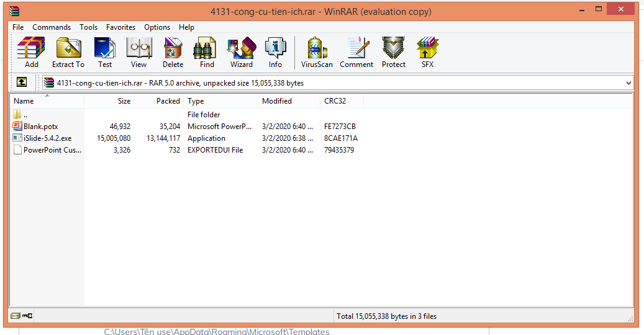Minimize the WinRAR window
This screenshot has width=644, height=335.
(581, 10)
